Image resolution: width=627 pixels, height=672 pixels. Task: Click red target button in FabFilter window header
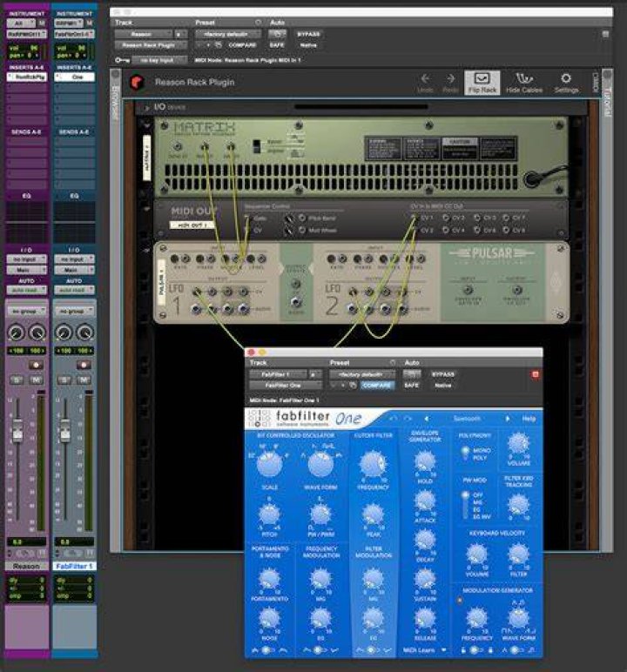536,374
